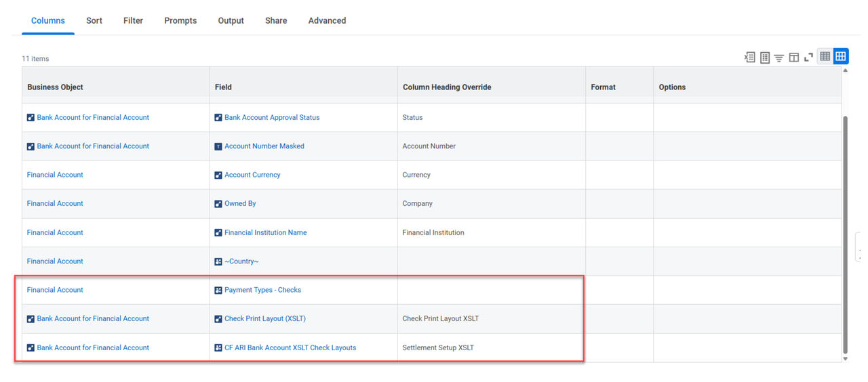Click the Company override cell
This screenshot has height=382, width=868.
(x=492, y=203)
